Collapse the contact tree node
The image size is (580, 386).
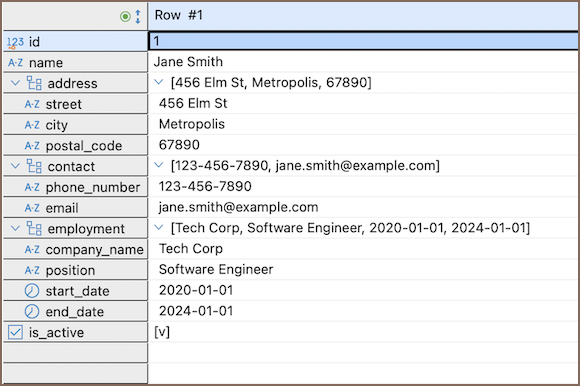point(15,166)
